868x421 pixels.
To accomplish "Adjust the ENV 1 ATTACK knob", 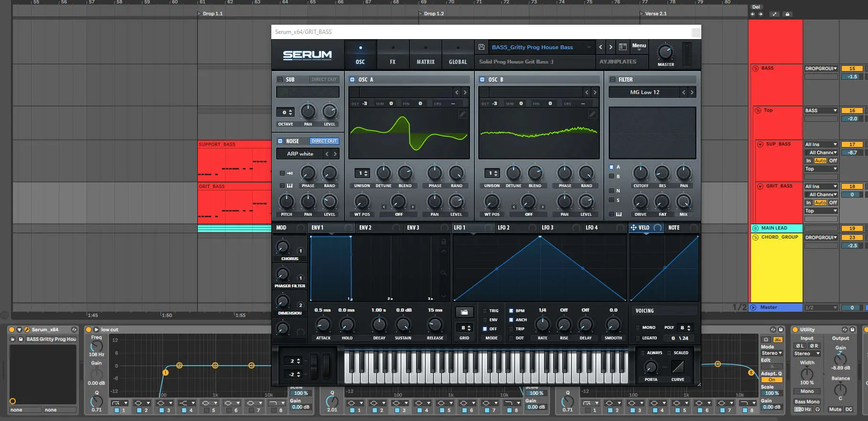I will tap(323, 325).
